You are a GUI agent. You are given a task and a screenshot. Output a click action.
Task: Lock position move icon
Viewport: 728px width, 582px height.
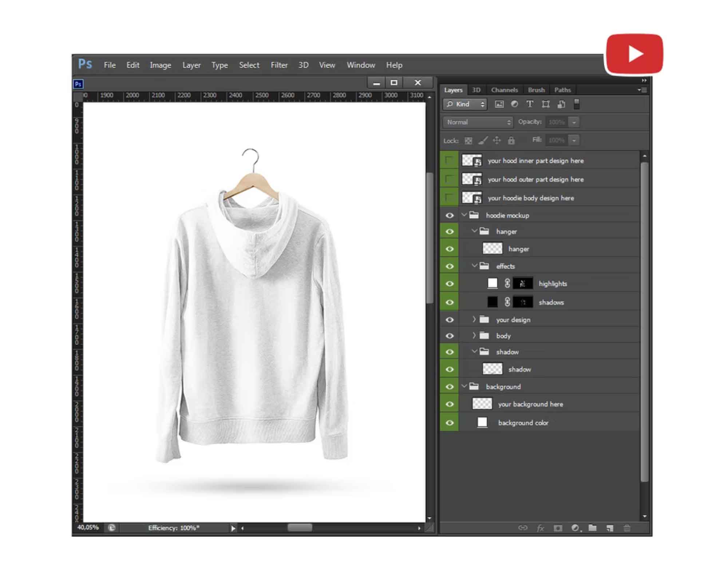497,141
